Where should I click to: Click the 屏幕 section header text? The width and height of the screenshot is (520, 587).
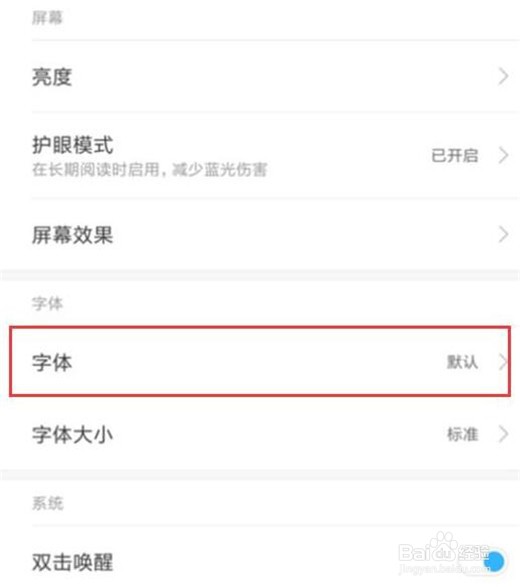click(47, 18)
